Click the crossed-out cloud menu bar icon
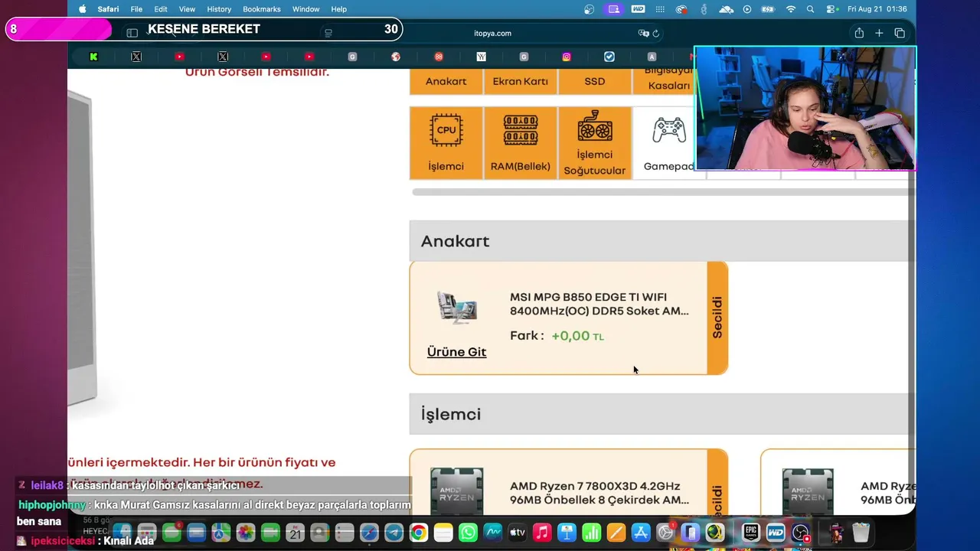Image resolution: width=980 pixels, height=551 pixels. coord(727,9)
